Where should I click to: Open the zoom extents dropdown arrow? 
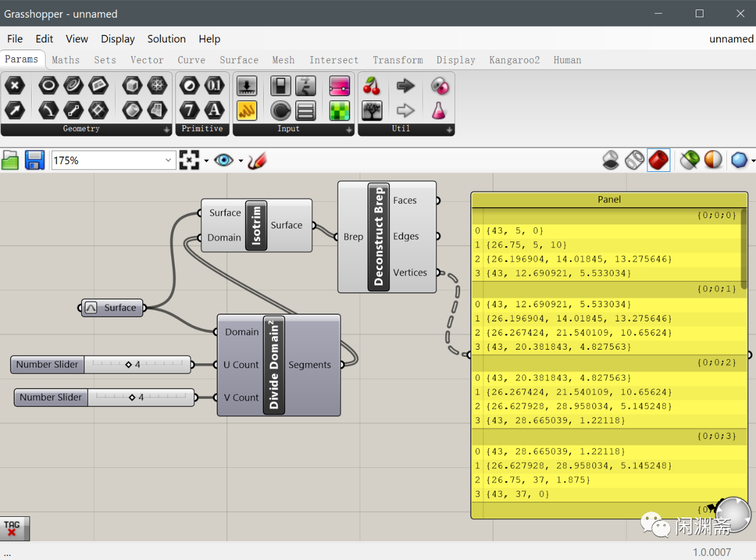click(206, 161)
